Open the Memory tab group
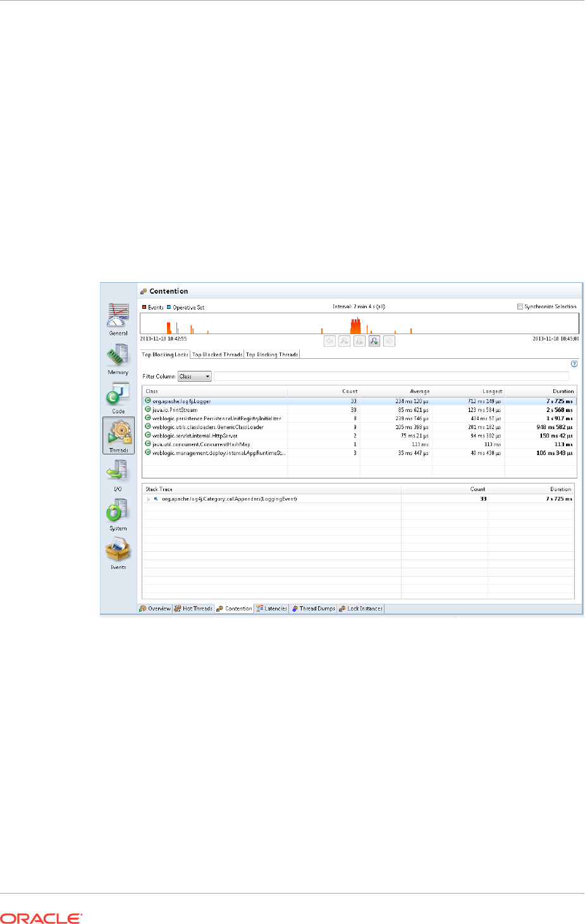This screenshot has width=585, height=924. [x=118, y=359]
